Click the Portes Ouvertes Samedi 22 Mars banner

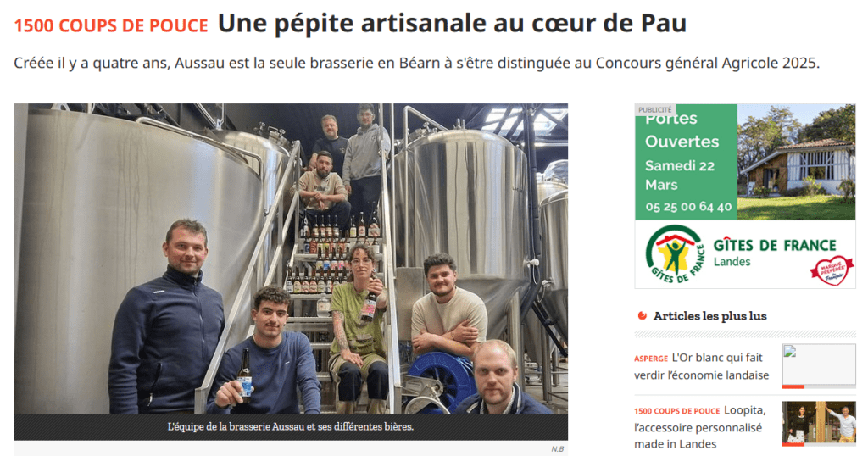[686, 162]
